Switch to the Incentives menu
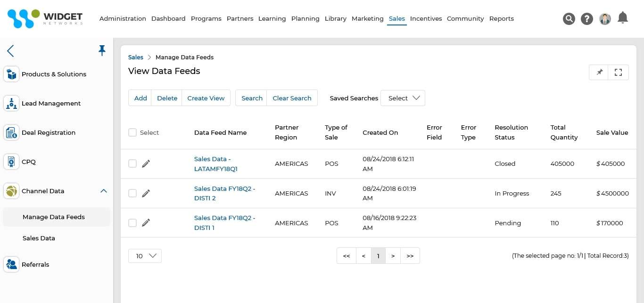Screen dimensions: 644x303 tap(426, 19)
